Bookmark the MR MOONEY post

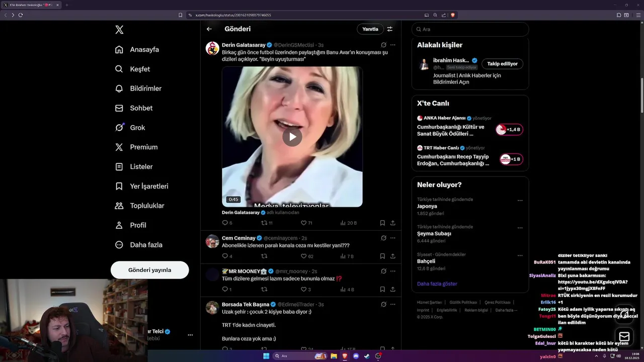click(x=382, y=290)
